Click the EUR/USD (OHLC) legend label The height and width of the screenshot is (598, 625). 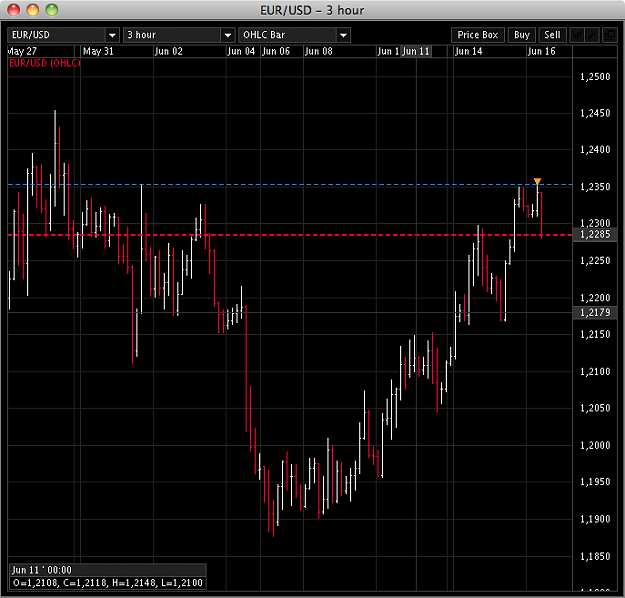click(45, 63)
